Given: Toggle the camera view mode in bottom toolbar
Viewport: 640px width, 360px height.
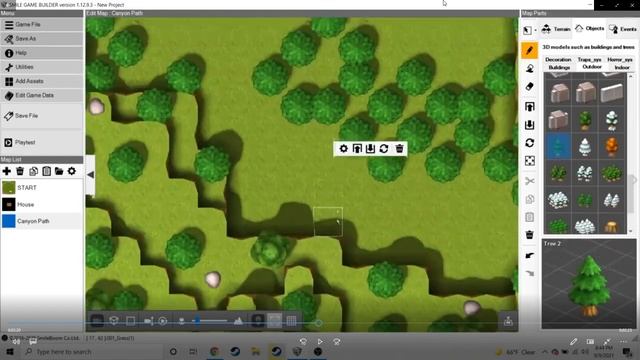Looking at the screenshot, I should pos(148,321).
